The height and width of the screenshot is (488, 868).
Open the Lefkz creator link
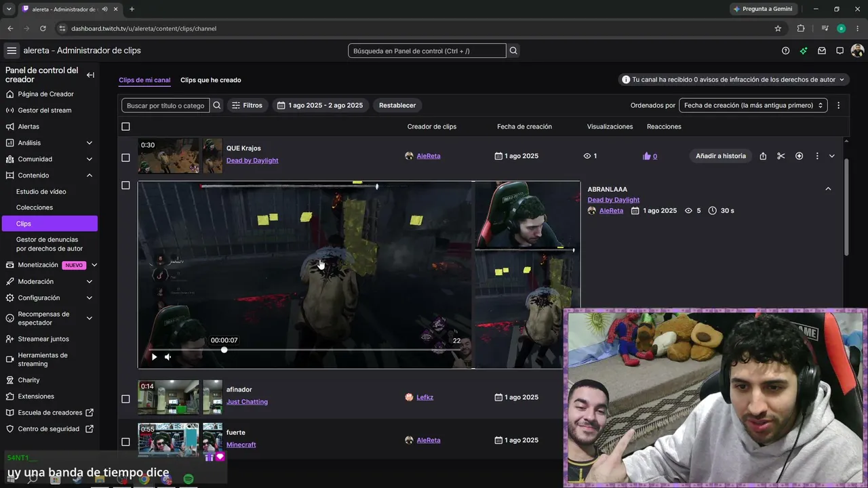coord(425,397)
